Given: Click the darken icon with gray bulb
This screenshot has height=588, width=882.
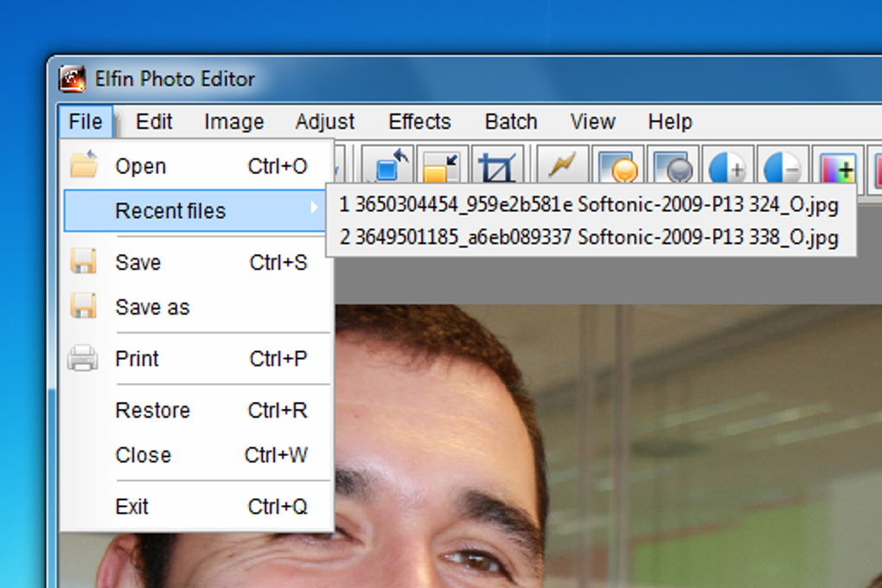Looking at the screenshot, I should point(673,164).
